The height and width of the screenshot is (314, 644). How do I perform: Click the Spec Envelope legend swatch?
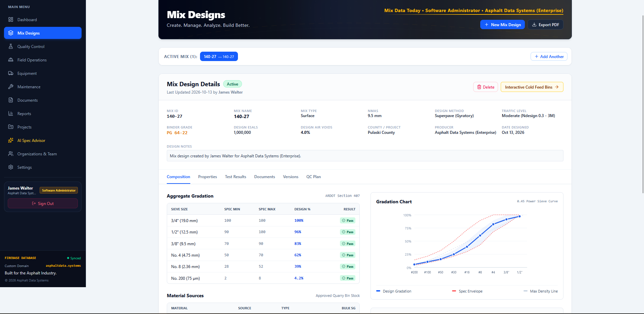point(454,291)
